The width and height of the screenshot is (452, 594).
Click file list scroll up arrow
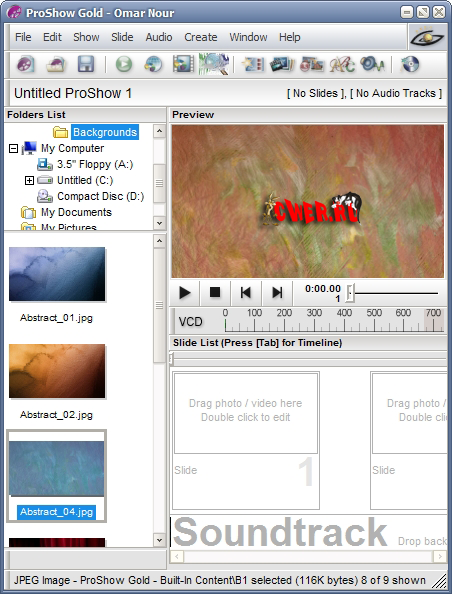160,241
